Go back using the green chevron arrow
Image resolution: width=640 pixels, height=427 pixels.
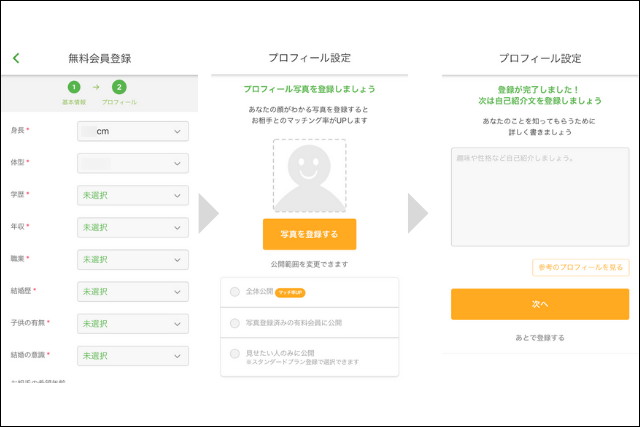point(16,58)
